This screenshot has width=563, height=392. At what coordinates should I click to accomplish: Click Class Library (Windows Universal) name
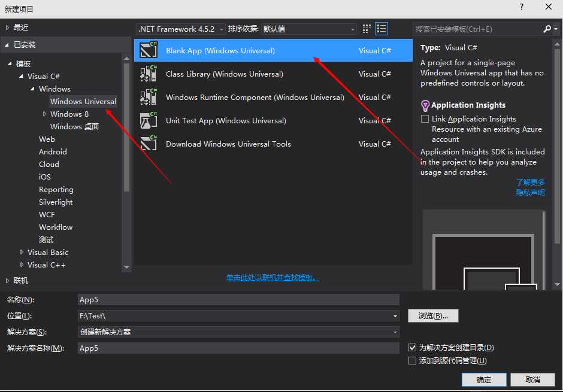tap(225, 74)
